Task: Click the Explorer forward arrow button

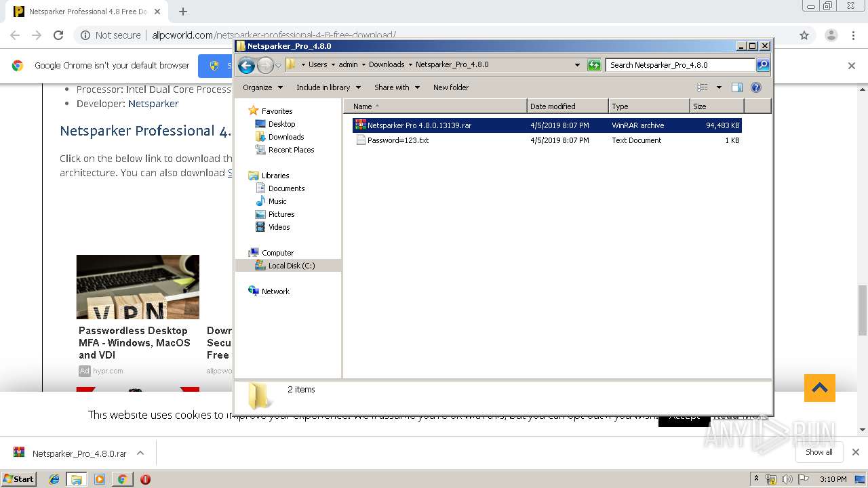Action: [x=265, y=65]
